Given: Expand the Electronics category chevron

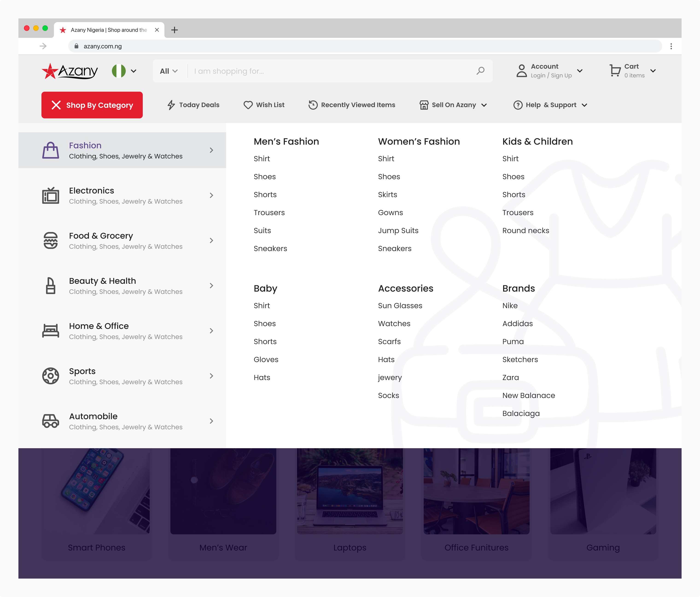Looking at the screenshot, I should 211,195.
